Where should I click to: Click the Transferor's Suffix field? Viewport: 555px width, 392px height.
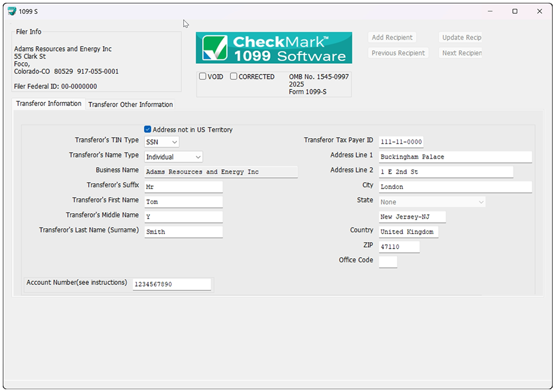click(x=183, y=187)
